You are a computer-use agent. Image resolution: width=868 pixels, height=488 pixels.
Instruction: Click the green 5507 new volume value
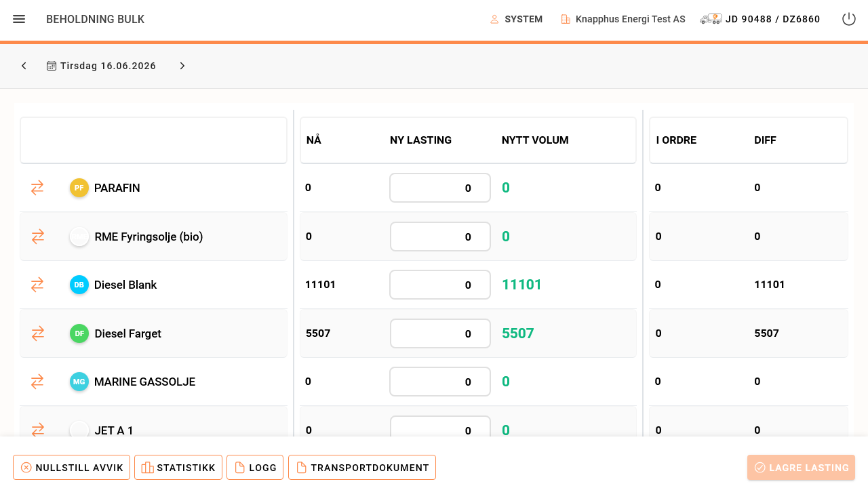click(x=518, y=333)
